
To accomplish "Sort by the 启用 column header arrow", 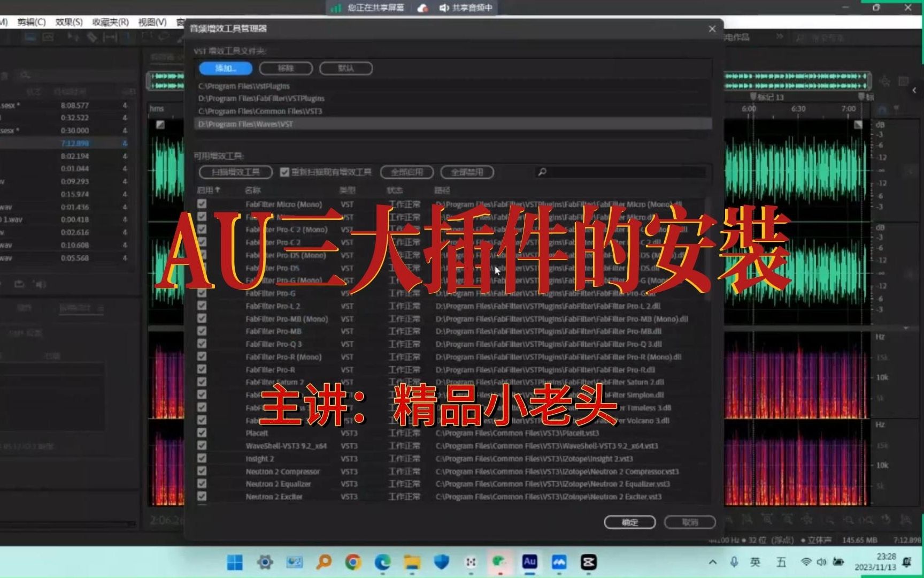I will (x=218, y=190).
